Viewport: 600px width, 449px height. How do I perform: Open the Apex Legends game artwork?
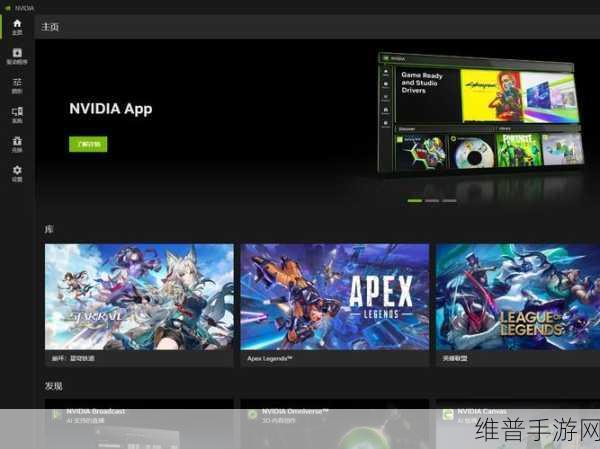click(x=335, y=297)
